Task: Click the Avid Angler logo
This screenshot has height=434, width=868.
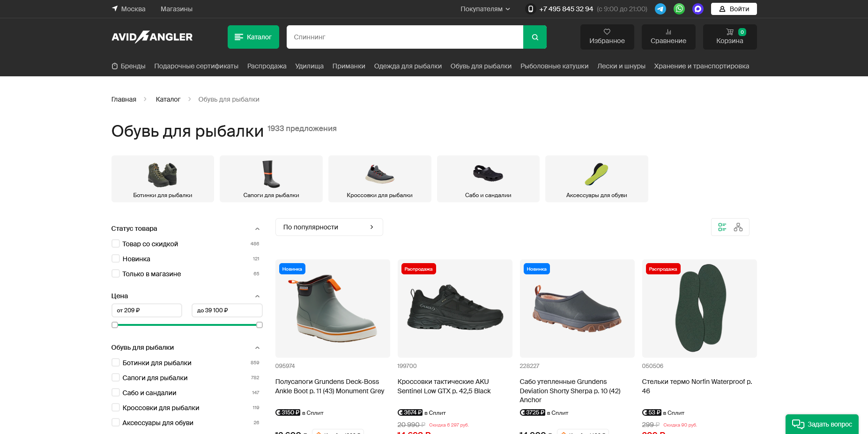Action: pos(152,37)
